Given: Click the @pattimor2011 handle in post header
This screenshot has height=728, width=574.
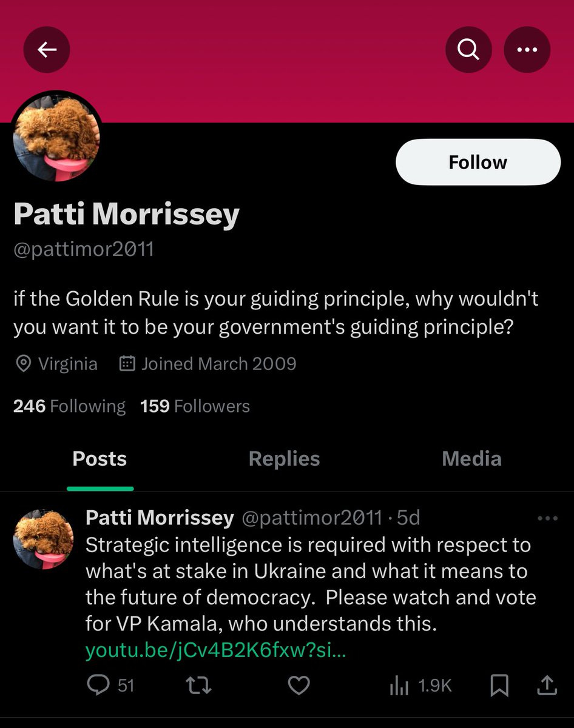Looking at the screenshot, I should [x=312, y=517].
